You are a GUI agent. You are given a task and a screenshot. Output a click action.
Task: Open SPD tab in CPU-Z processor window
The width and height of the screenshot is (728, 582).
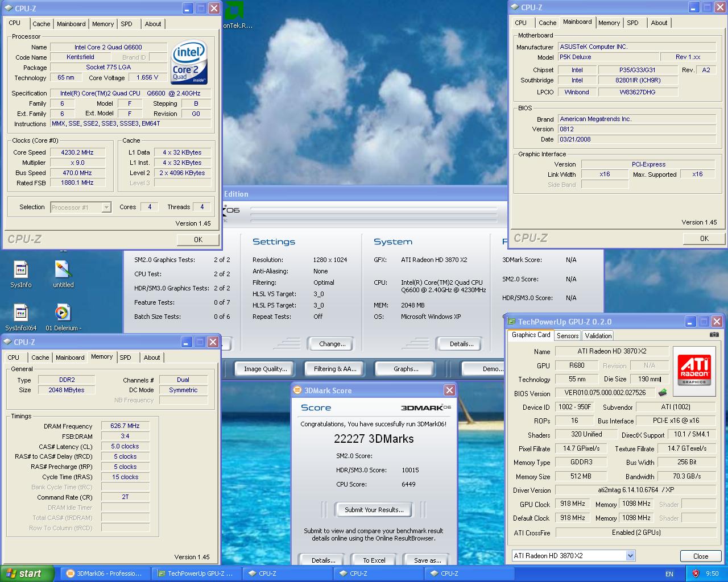(127, 24)
